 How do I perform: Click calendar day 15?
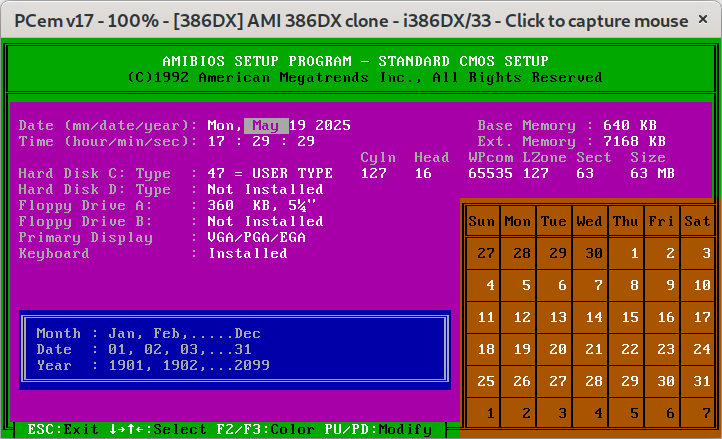click(630, 317)
